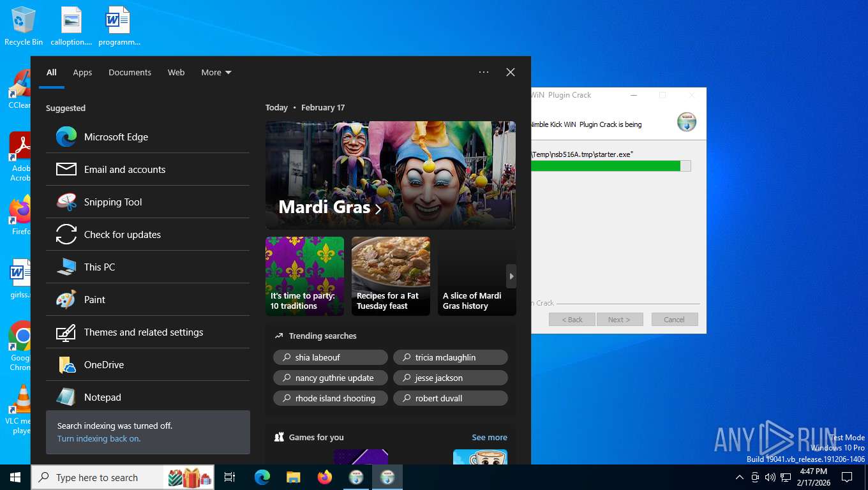Viewport: 868px width, 490px height.
Task: Launch Firefox from the taskbar
Action: tap(325, 477)
